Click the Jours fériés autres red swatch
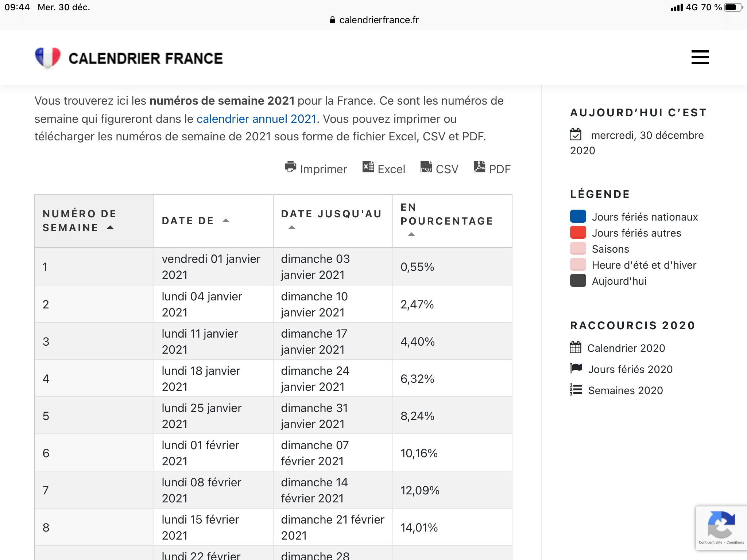 point(578,233)
